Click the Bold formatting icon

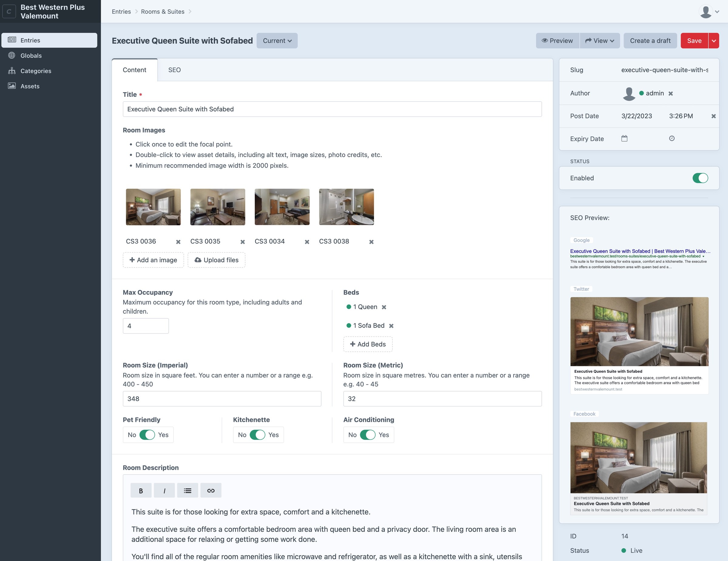pyautogui.click(x=141, y=490)
